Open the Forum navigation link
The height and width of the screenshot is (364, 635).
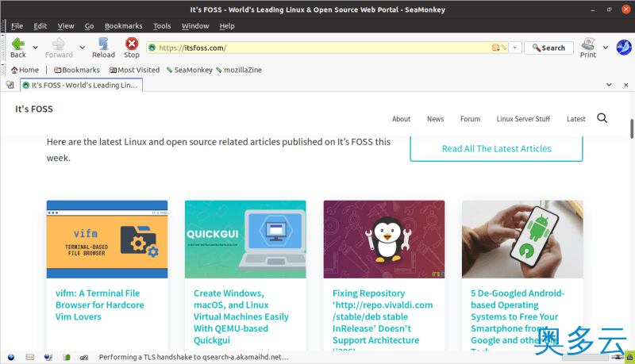[470, 119]
